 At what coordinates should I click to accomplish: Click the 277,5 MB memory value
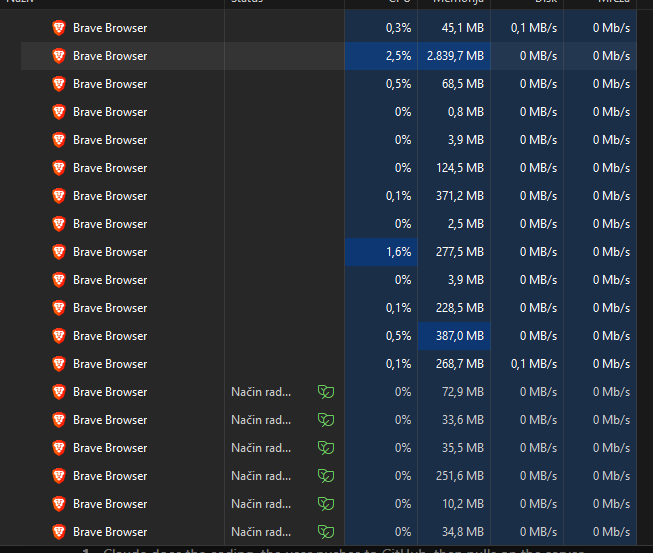pos(460,252)
